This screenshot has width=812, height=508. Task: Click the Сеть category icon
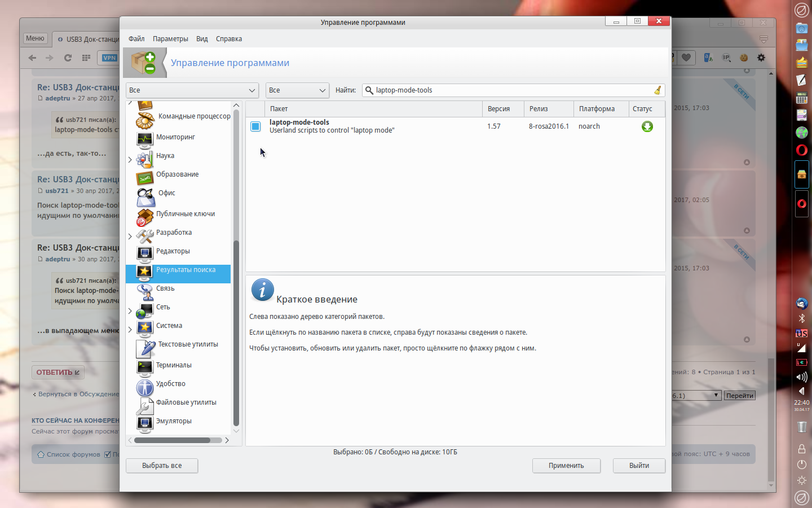point(145,310)
